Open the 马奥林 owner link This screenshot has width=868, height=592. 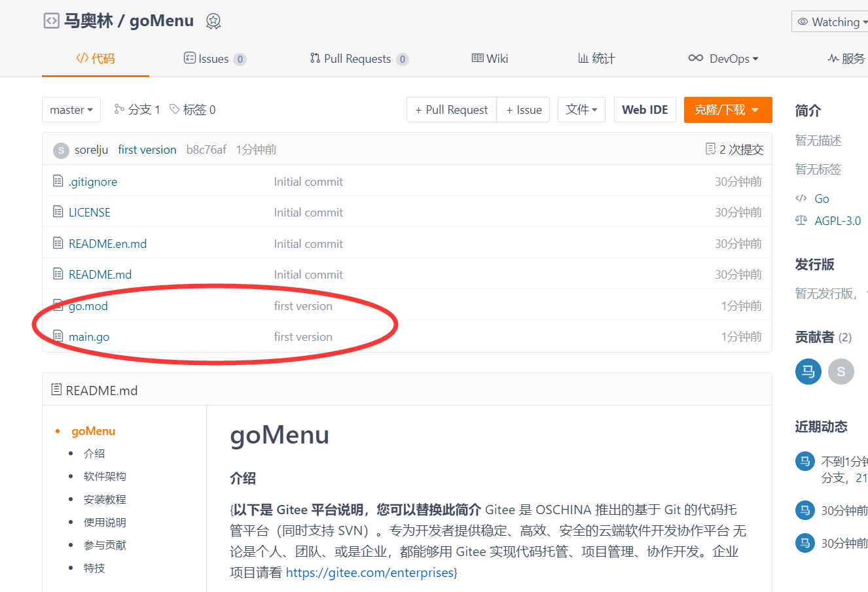point(88,21)
